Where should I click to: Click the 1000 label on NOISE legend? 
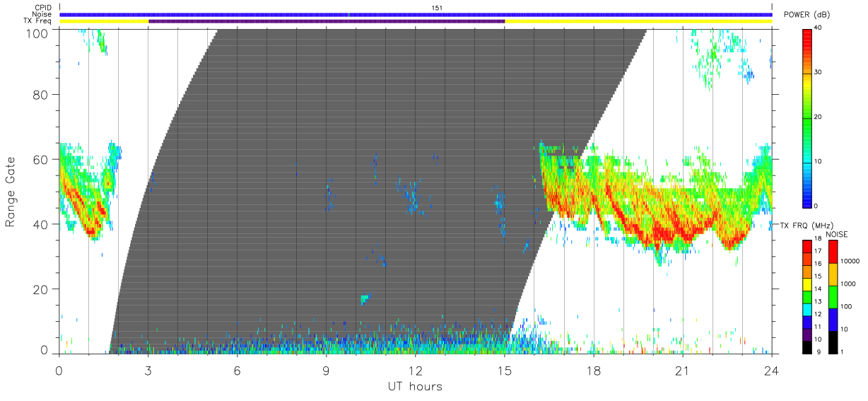click(848, 284)
